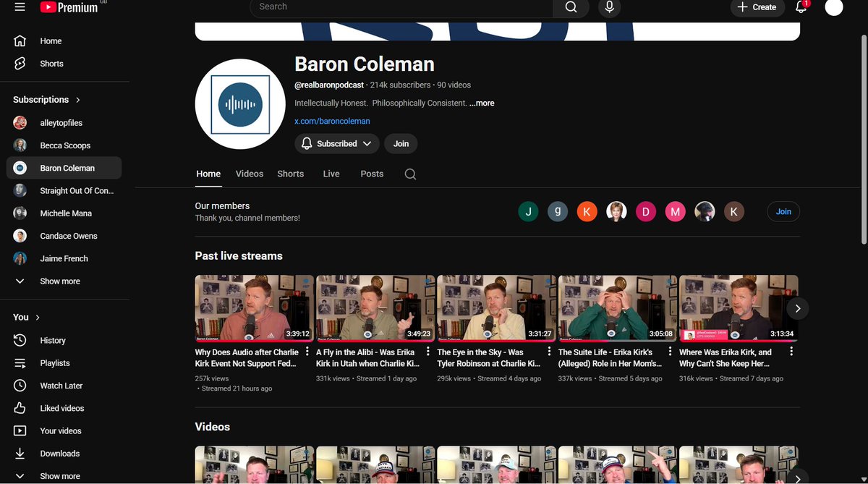
Task: Select the channel Home tab
Action: pos(208,174)
